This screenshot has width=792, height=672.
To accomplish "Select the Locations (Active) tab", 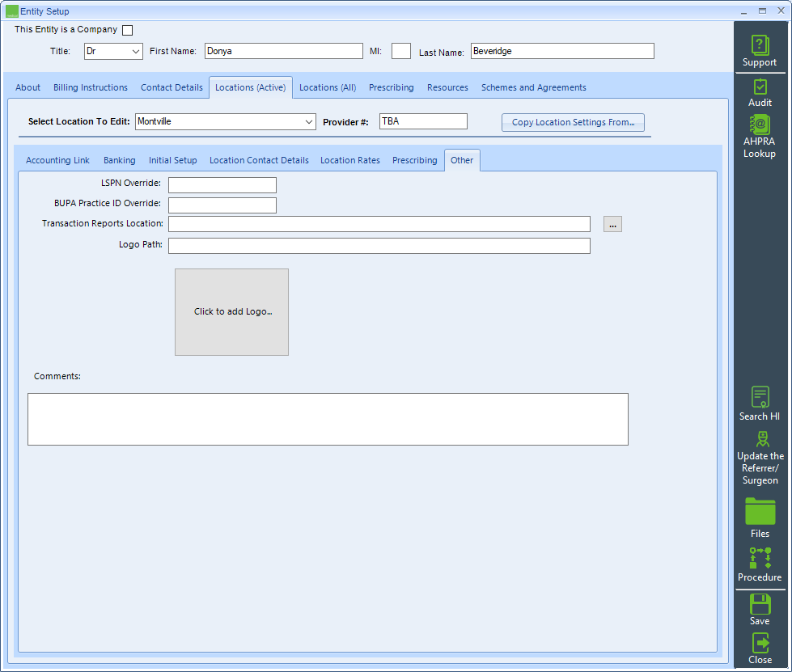I will pyautogui.click(x=251, y=87).
